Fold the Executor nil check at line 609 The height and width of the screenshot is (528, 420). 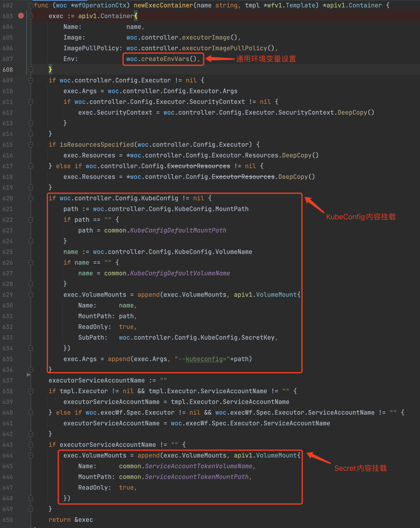(x=31, y=80)
